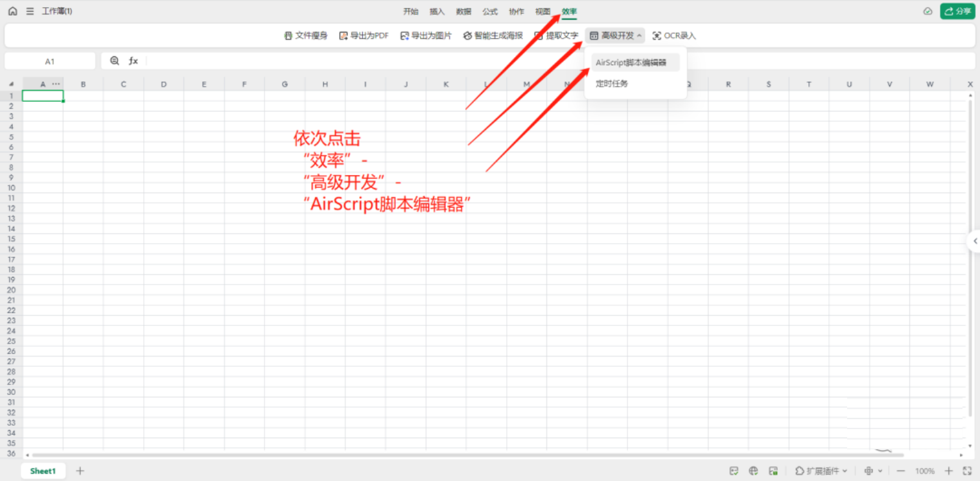Add a new sheet with plus button

pos(80,471)
